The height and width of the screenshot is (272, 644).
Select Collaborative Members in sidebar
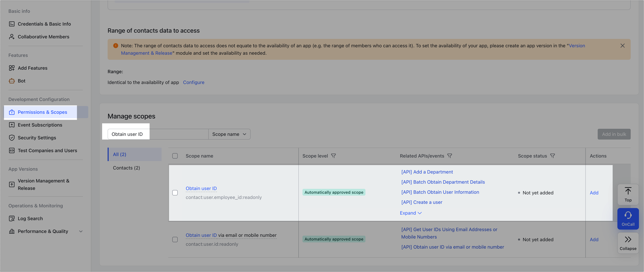click(x=43, y=37)
